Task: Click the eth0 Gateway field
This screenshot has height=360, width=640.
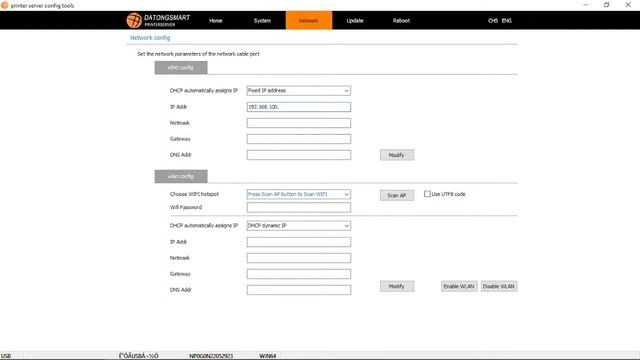Action: 299,139
